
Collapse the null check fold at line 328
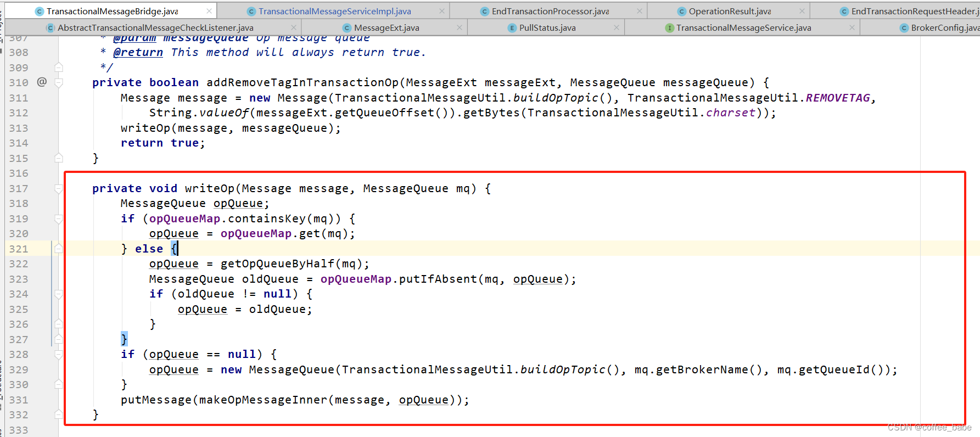click(59, 355)
